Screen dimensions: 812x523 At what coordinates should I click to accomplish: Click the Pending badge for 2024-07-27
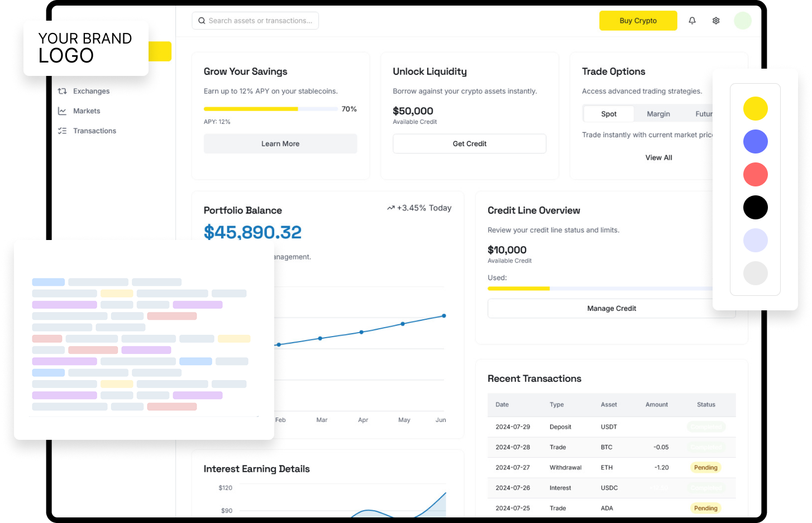click(x=706, y=468)
